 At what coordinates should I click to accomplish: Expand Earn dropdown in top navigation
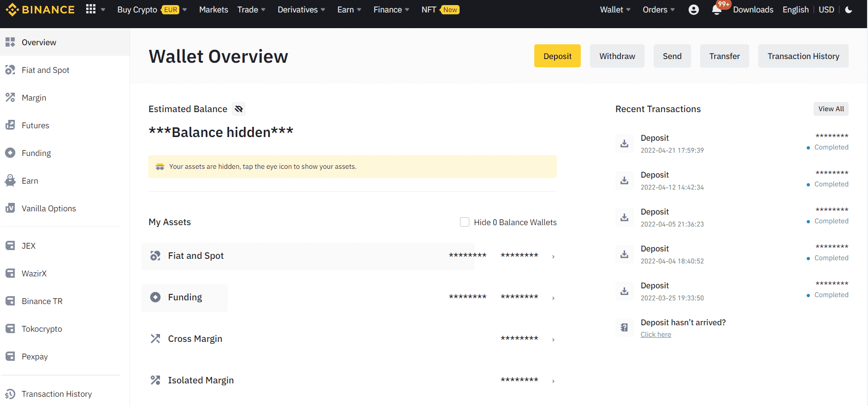[359, 10]
